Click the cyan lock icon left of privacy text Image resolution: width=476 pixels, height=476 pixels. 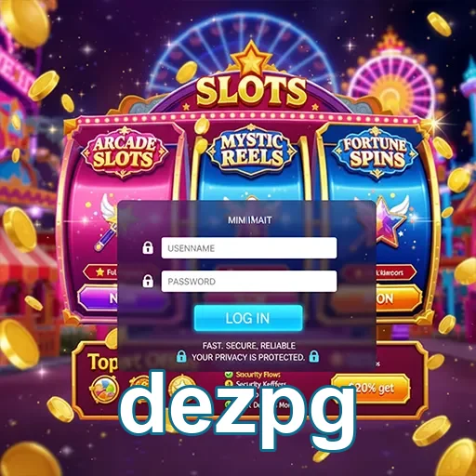[x=181, y=356]
